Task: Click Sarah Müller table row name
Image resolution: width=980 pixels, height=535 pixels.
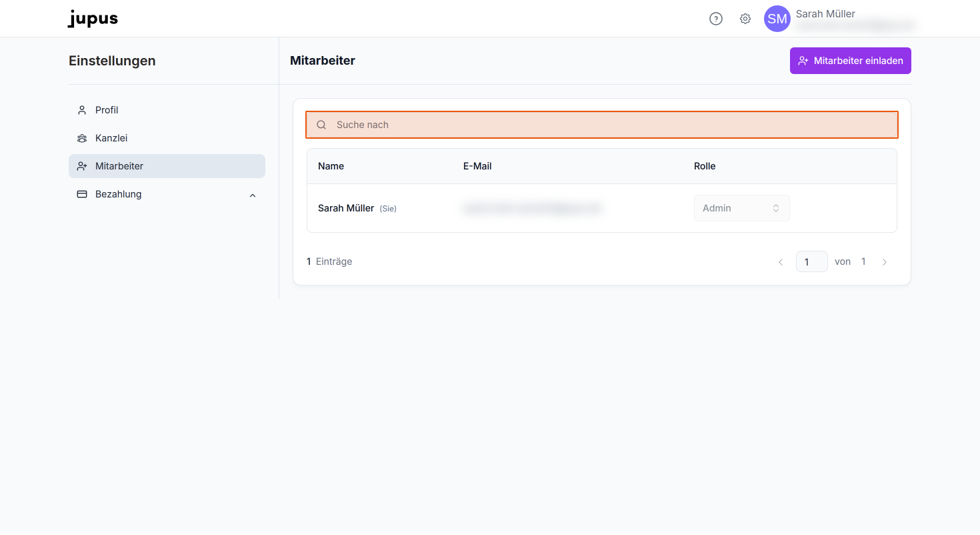Action: (x=346, y=208)
